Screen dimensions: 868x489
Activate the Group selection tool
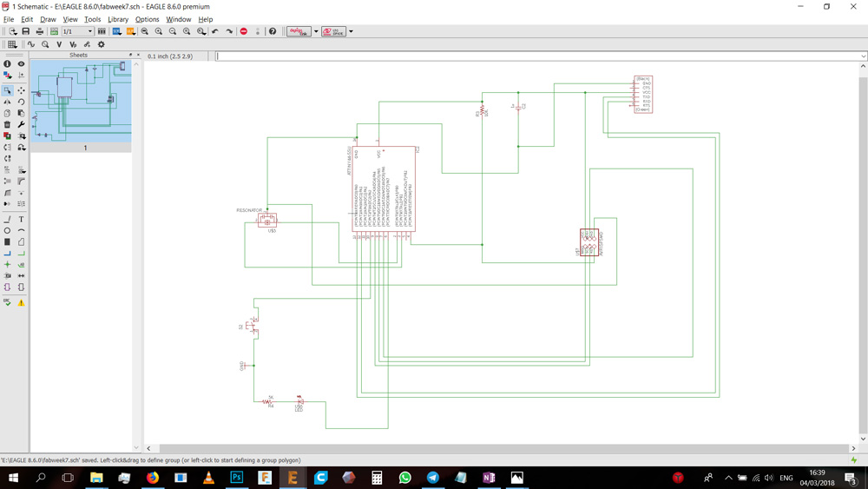(7, 90)
